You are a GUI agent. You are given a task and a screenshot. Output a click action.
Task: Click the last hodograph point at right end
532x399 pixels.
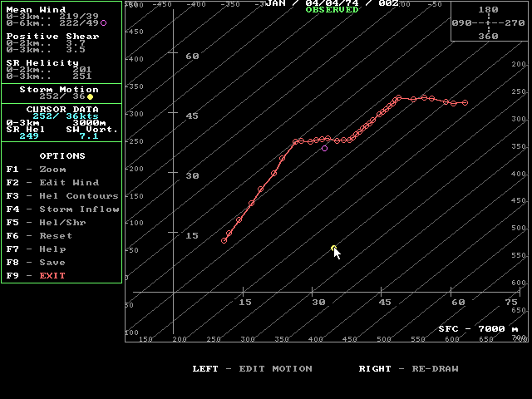pos(465,102)
